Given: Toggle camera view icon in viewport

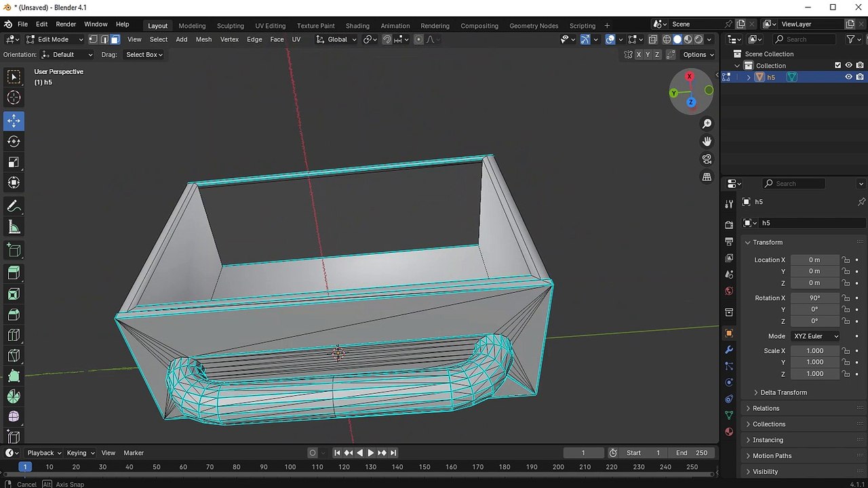Looking at the screenshot, I should pos(707,159).
